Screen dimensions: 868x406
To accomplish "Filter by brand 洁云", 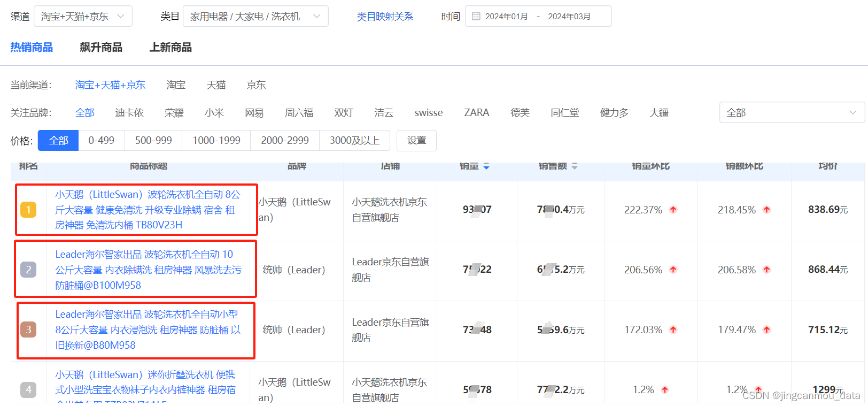I will pyautogui.click(x=384, y=113).
